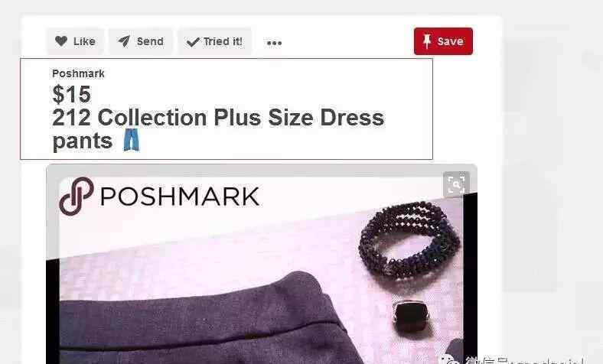Click the checkmark icon beside Tried it
This screenshot has height=364, width=603.
click(193, 41)
